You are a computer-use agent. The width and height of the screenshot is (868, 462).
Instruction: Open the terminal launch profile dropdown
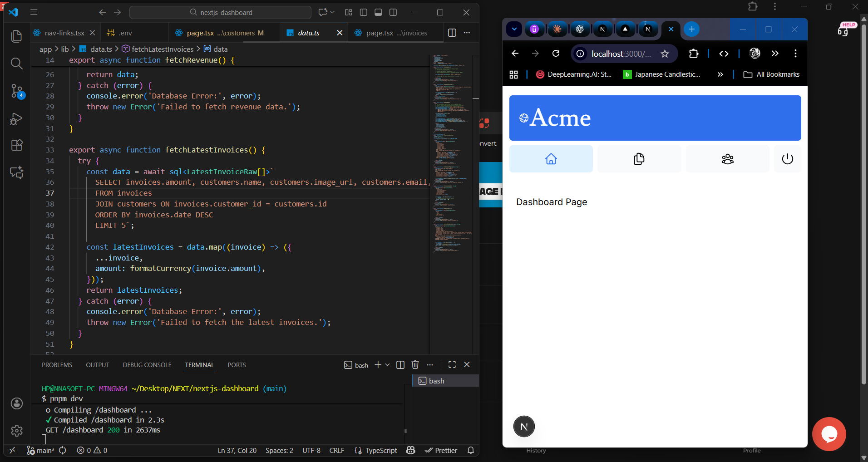click(387, 365)
